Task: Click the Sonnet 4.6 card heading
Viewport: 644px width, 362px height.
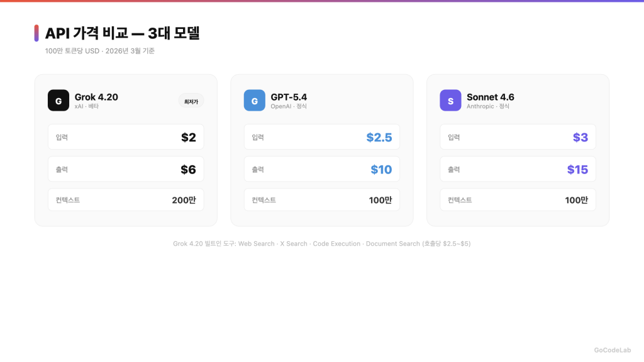Action: coord(490,97)
